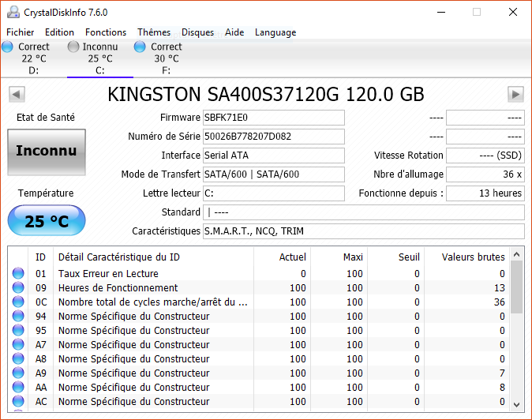
Task: Close the CrystalDiskInfo window
Action: click(513, 12)
